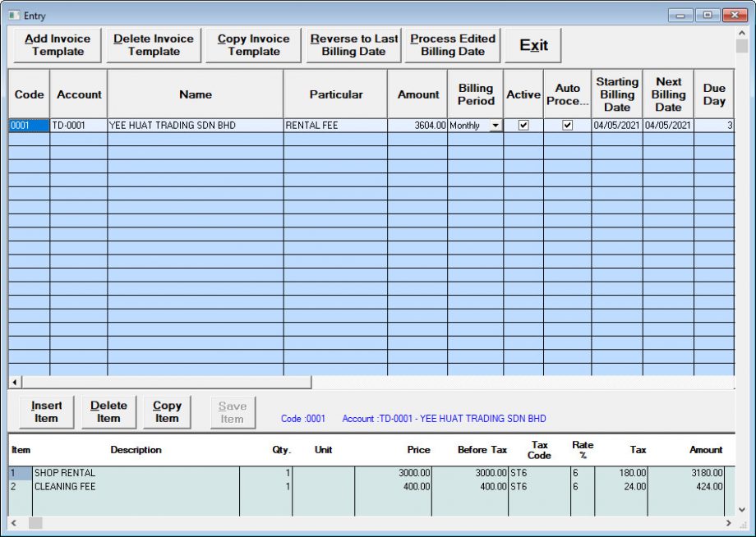Click the Delete Invoice Template button
The image size is (756, 537).
(x=153, y=45)
